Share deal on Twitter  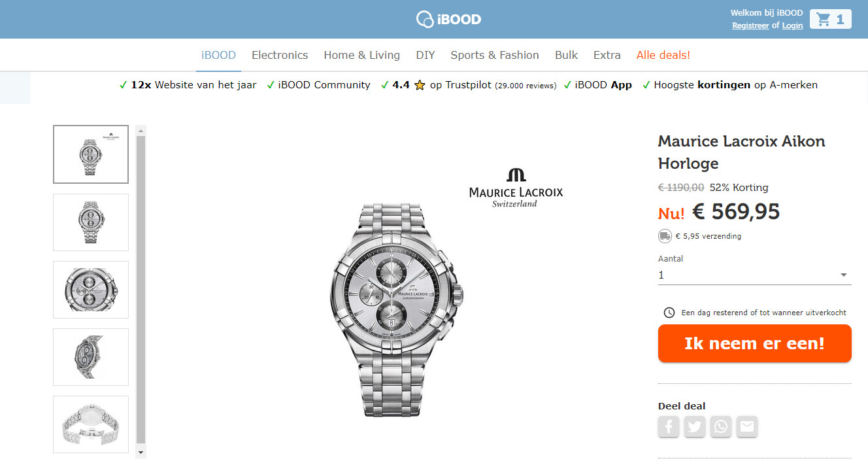[695, 427]
